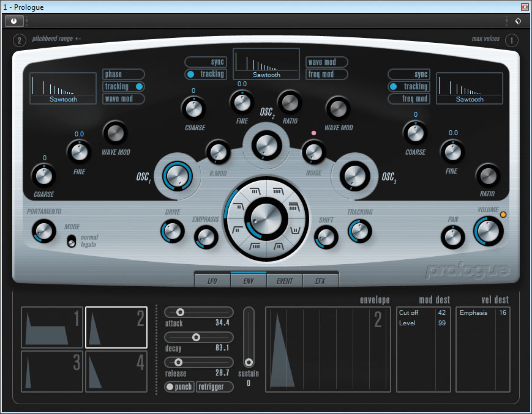Click OSC 2 ratio knob
This screenshot has height=414, width=532.
[290, 103]
